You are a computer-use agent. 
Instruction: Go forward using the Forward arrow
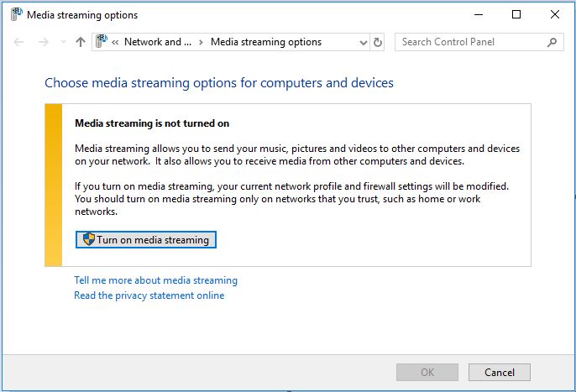pyautogui.click(x=44, y=42)
